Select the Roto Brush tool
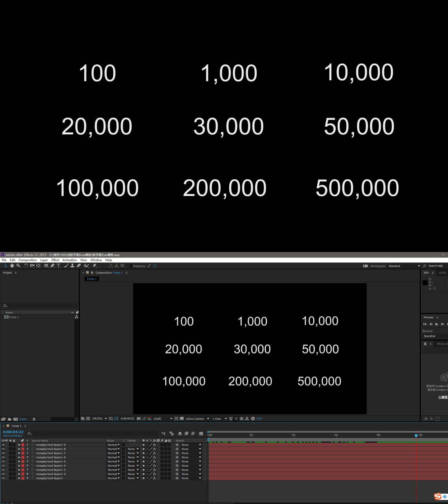The width and height of the screenshot is (448, 504). [86, 266]
